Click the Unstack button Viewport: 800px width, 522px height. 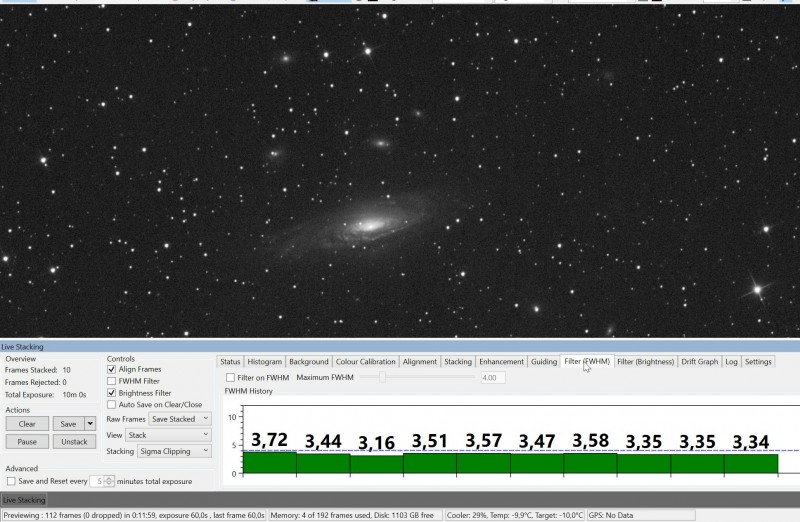[74, 442]
